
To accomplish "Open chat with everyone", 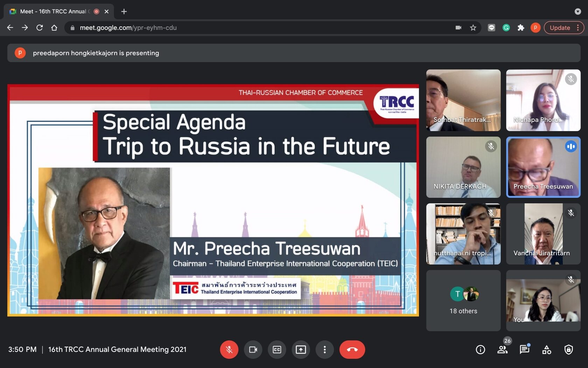I will pos(524,349).
